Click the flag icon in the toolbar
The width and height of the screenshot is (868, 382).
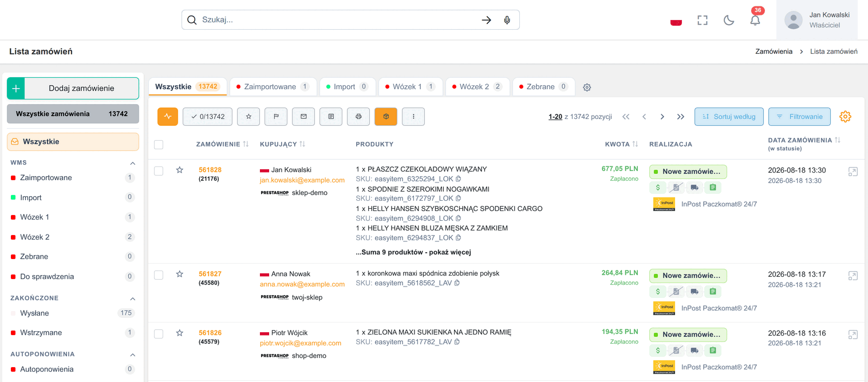pyautogui.click(x=276, y=117)
